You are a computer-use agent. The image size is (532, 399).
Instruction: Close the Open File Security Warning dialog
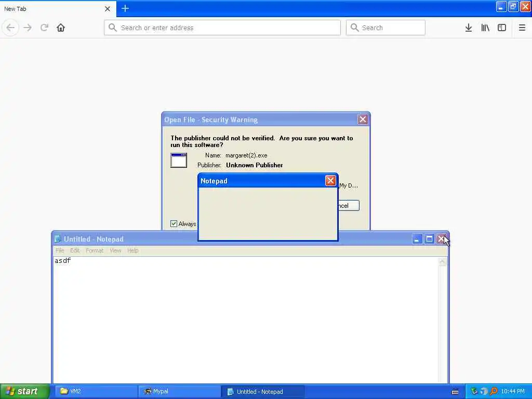tap(363, 119)
